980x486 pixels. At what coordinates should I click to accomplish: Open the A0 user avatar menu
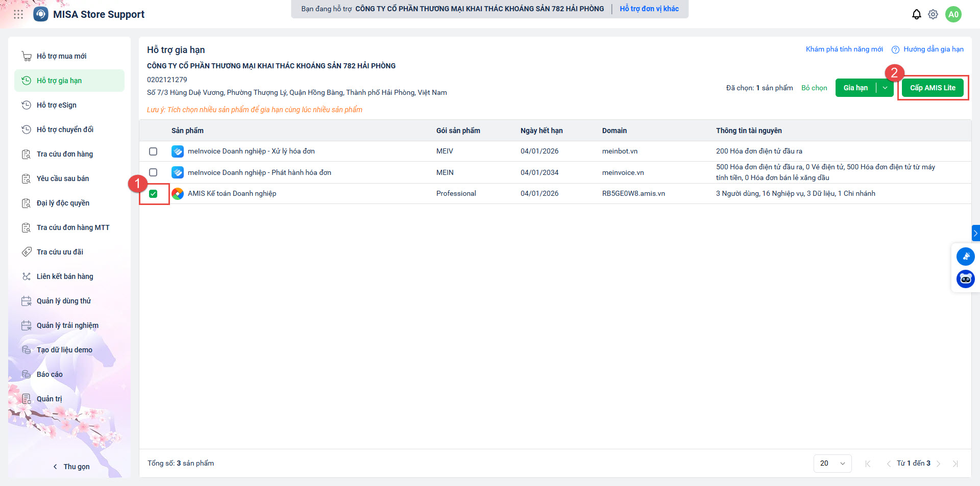click(953, 14)
